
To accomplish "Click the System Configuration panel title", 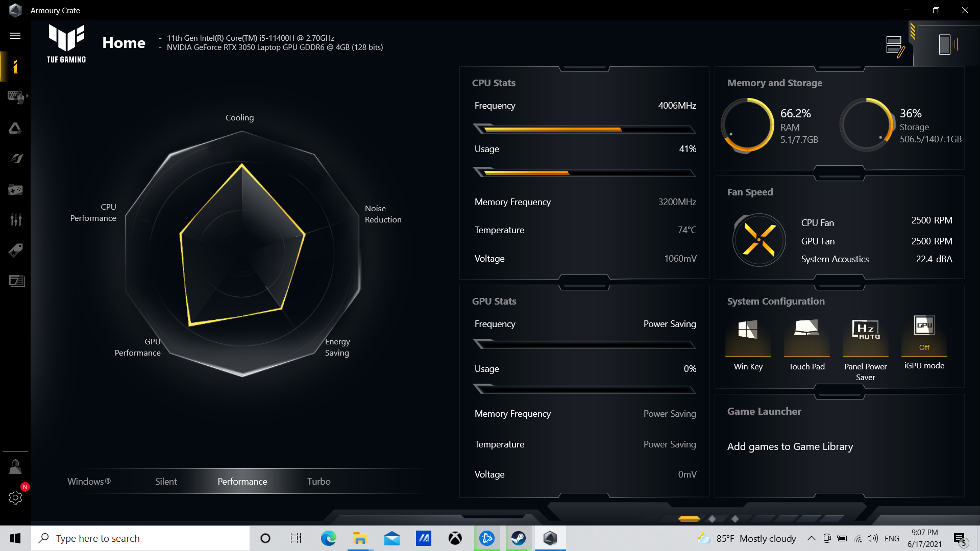I will (x=776, y=301).
